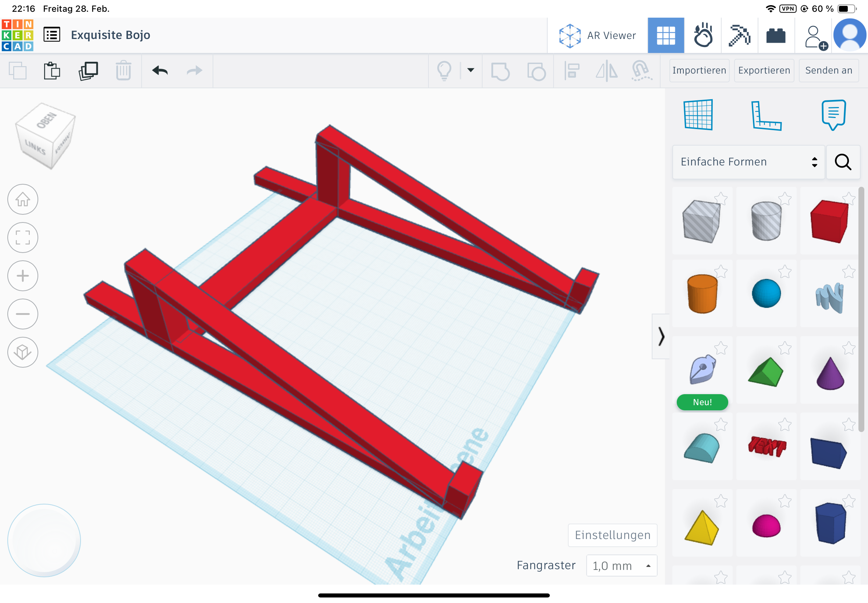Pick the red Box shape
The width and height of the screenshot is (868, 603).
829,221
